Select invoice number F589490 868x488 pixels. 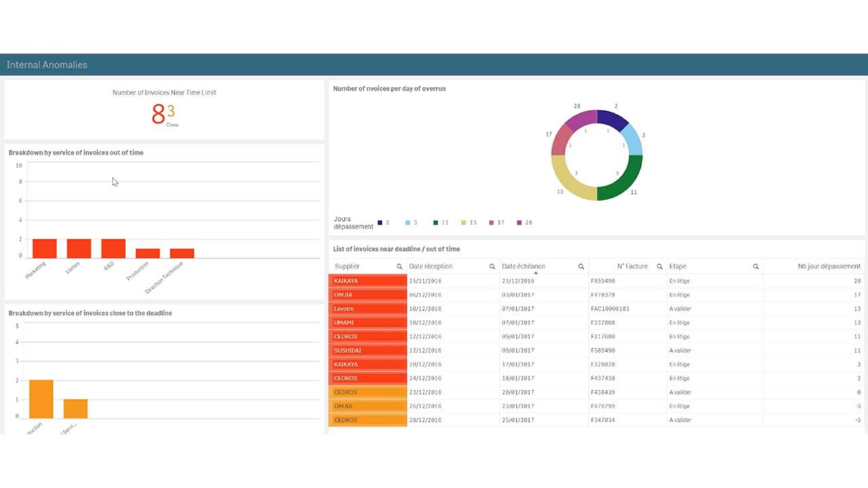point(603,350)
